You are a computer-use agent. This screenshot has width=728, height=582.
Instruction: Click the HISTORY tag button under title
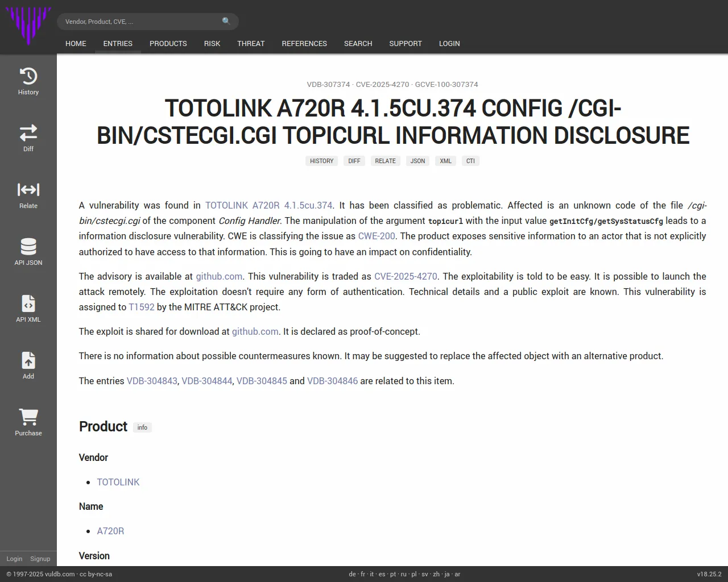(x=322, y=161)
